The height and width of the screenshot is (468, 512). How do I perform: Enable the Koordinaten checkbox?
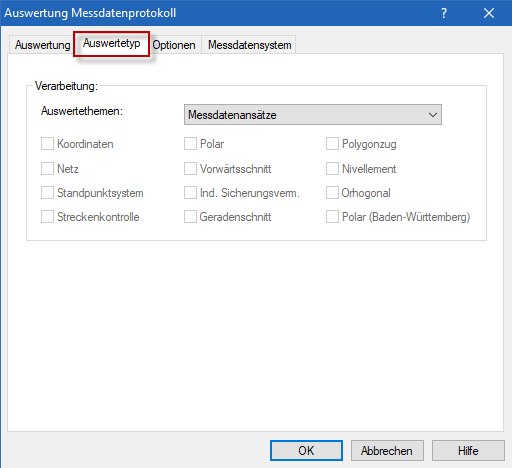click(47, 144)
